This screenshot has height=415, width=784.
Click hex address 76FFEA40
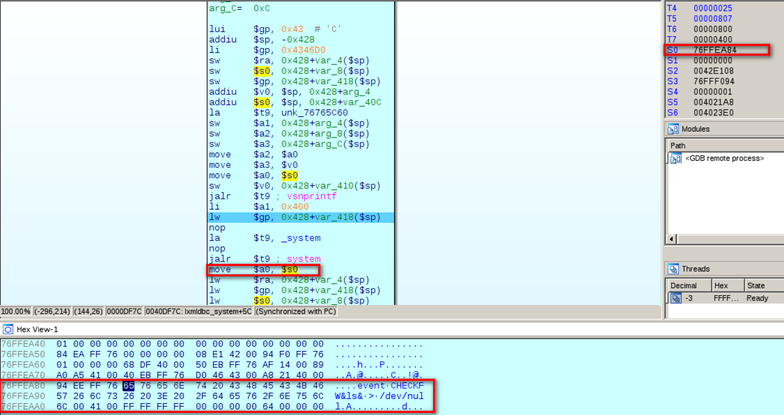pos(23,344)
